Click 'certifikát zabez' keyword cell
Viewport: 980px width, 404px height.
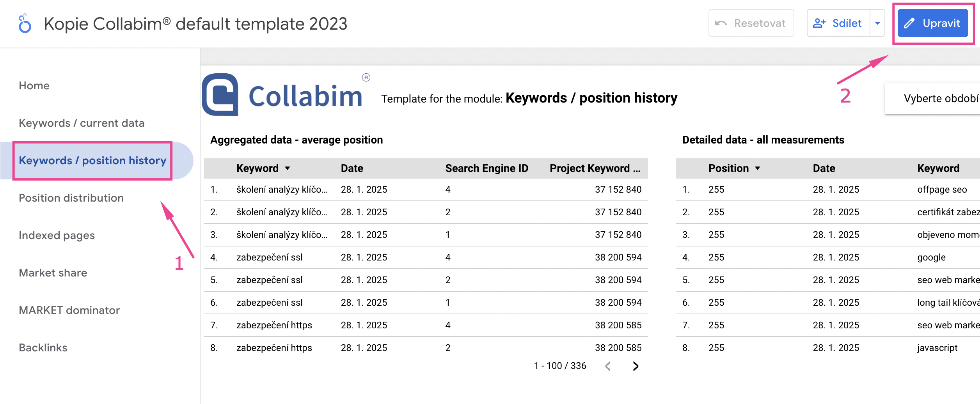[948, 212]
